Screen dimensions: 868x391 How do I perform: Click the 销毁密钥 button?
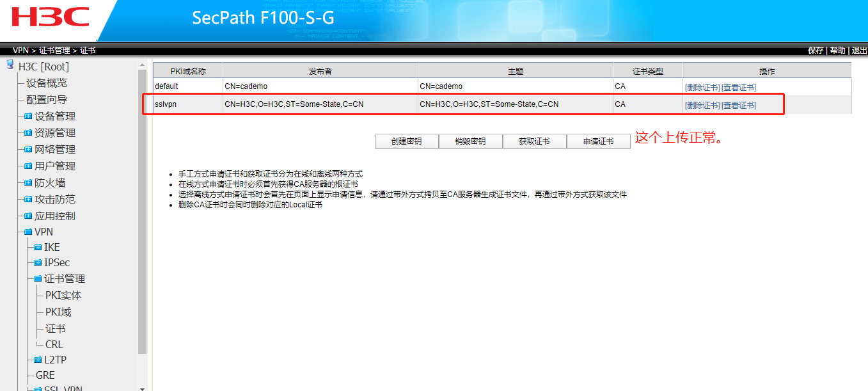(471, 141)
